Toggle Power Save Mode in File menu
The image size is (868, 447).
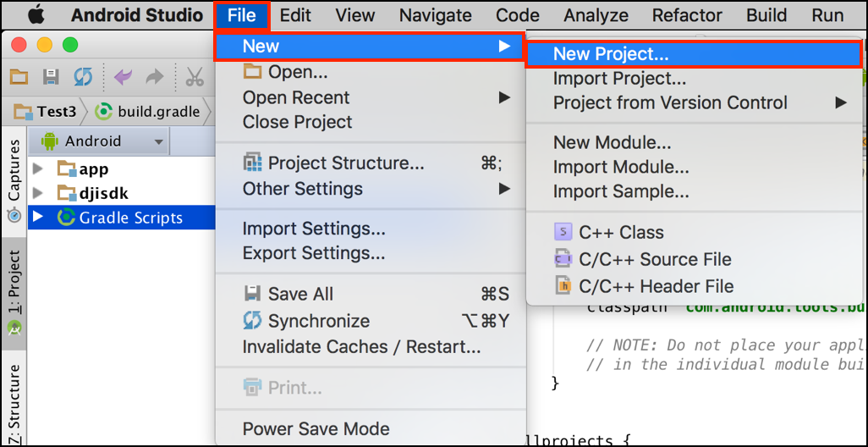[316, 428]
